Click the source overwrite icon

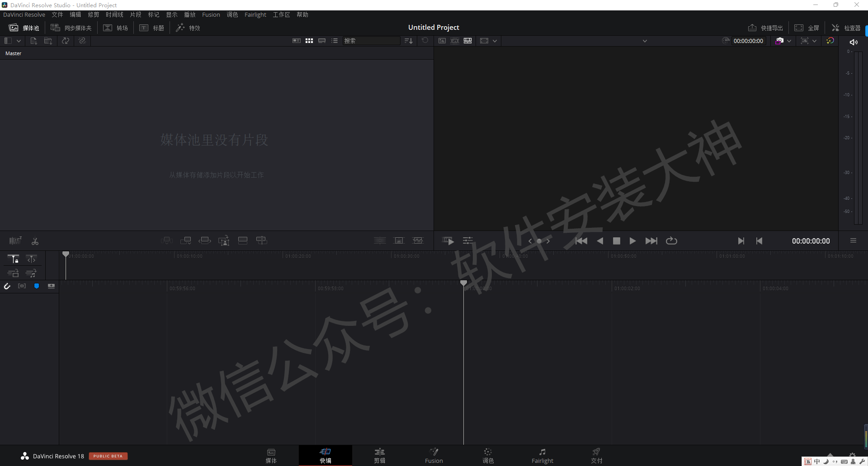[262, 240]
